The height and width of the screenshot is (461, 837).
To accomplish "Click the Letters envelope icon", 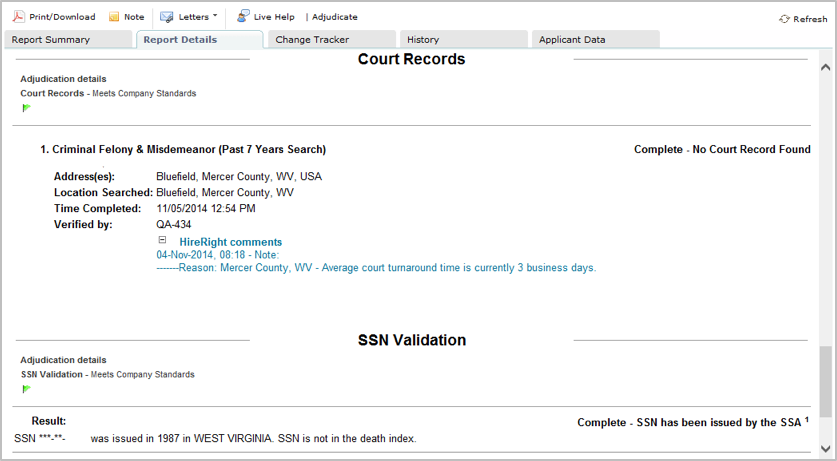I will click(x=167, y=17).
